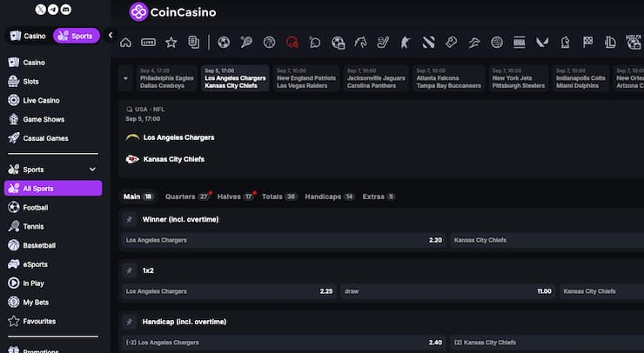The image size is (644, 353).
Task: Collapse the left sidebar arrow
Action: tap(110, 36)
